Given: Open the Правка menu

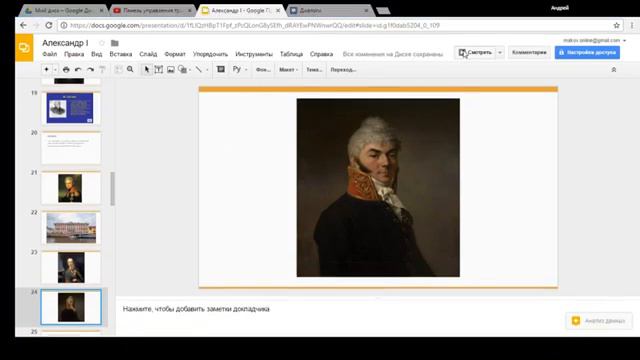Looking at the screenshot, I should coord(74,54).
